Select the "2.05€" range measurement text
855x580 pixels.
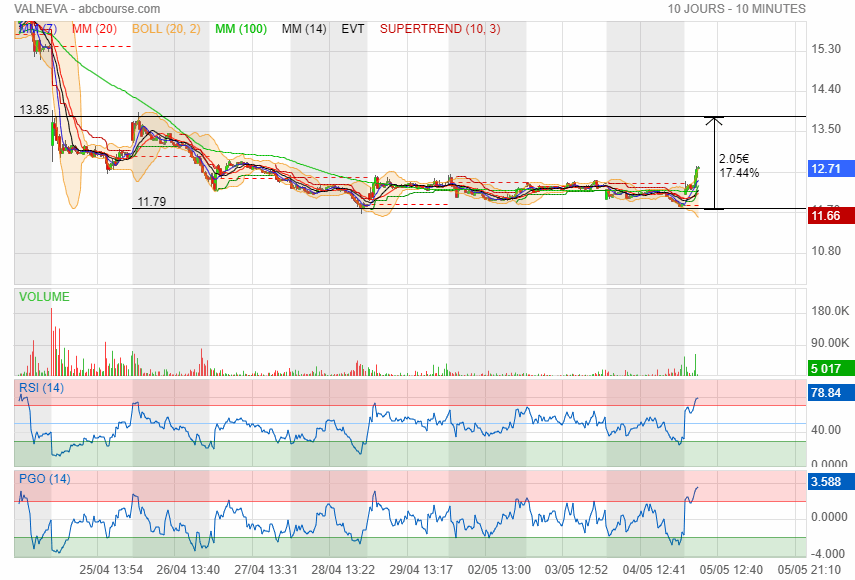coord(734,159)
